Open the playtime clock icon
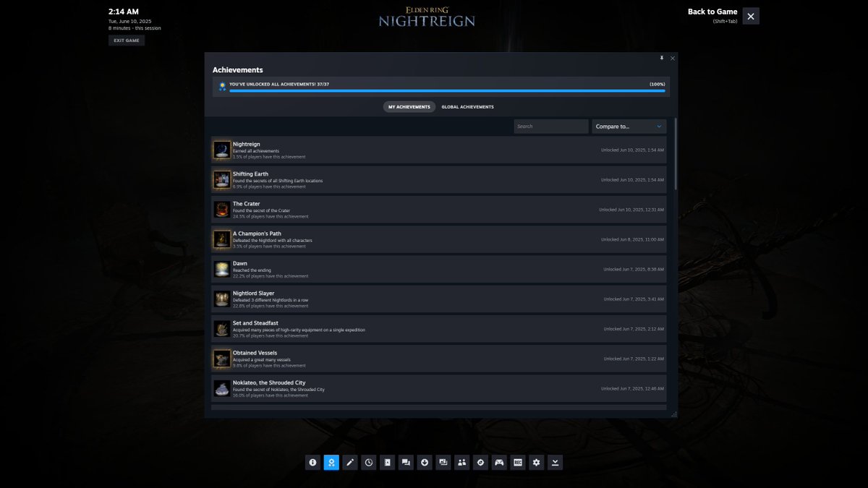 tap(369, 462)
